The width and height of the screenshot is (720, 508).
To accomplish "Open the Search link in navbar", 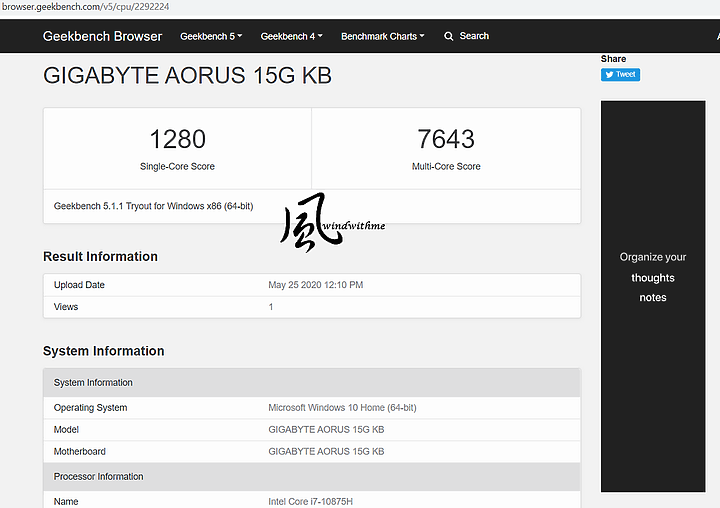I will 474,36.
